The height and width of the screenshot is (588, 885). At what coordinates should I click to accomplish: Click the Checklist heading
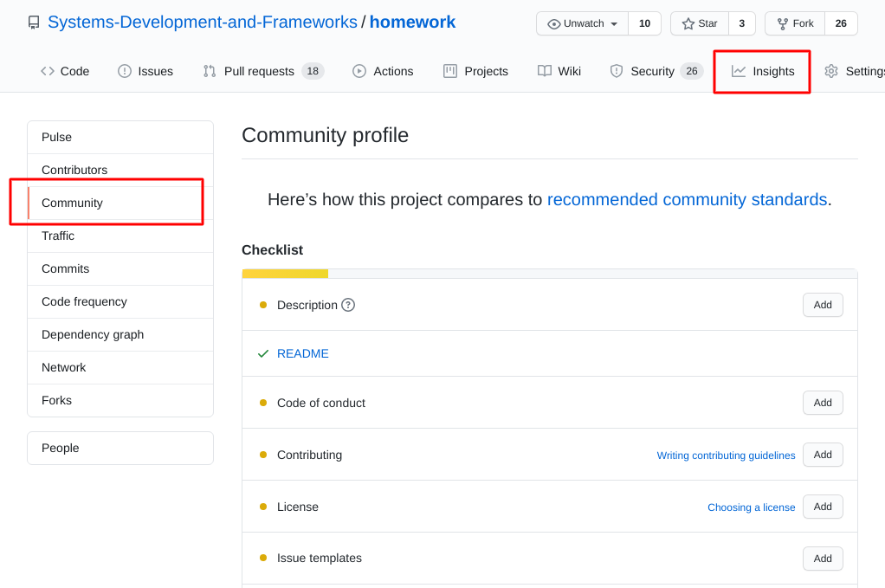pyautogui.click(x=273, y=250)
